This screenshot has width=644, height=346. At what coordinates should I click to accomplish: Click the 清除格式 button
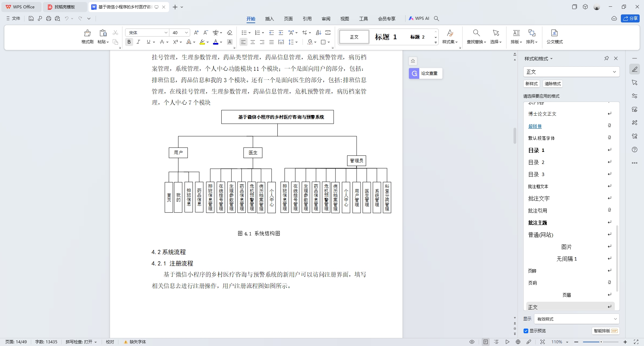point(552,84)
